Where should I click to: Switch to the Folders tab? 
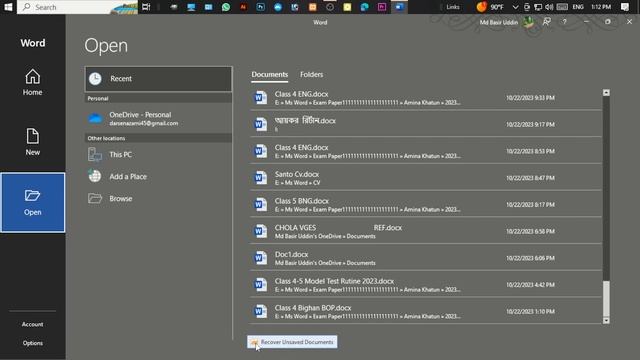point(311,74)
